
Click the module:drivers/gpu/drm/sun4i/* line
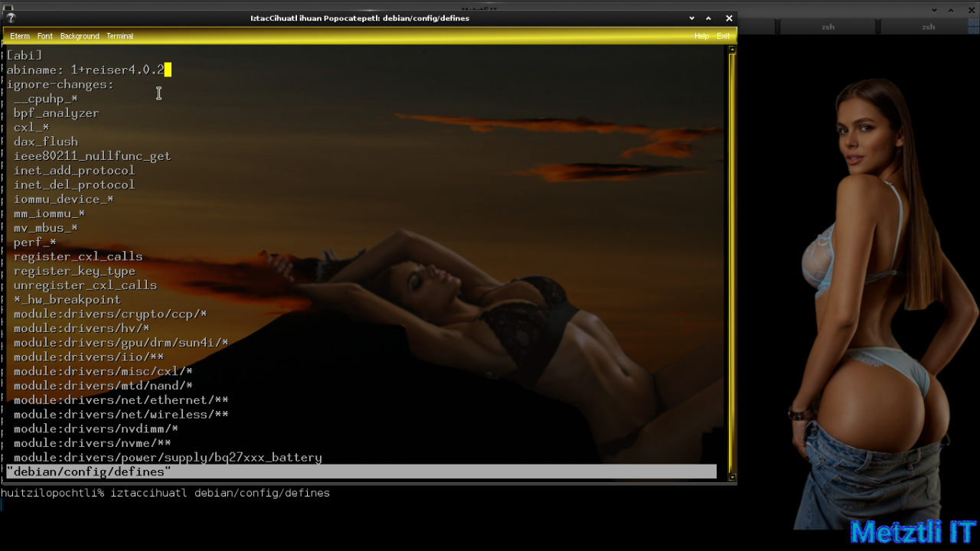click(x=121, y=343)
